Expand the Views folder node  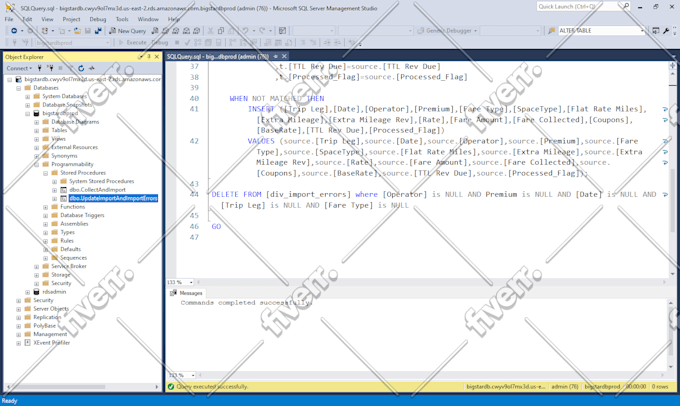pos(36,139)
